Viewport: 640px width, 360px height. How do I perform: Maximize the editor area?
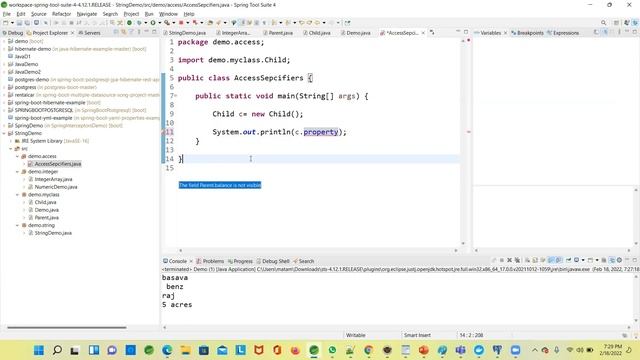(x=466, y=32)
